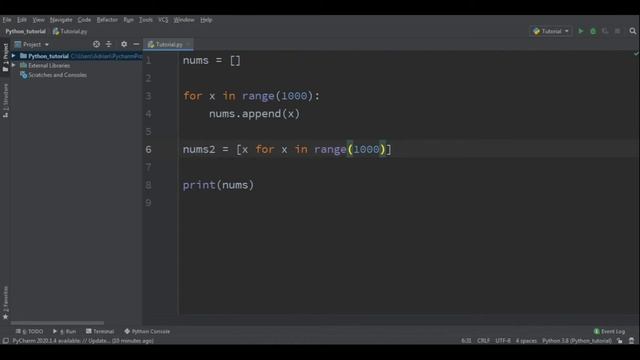Open the Refactor menu
The image size is (640, 360).
[x=107, y=20]
